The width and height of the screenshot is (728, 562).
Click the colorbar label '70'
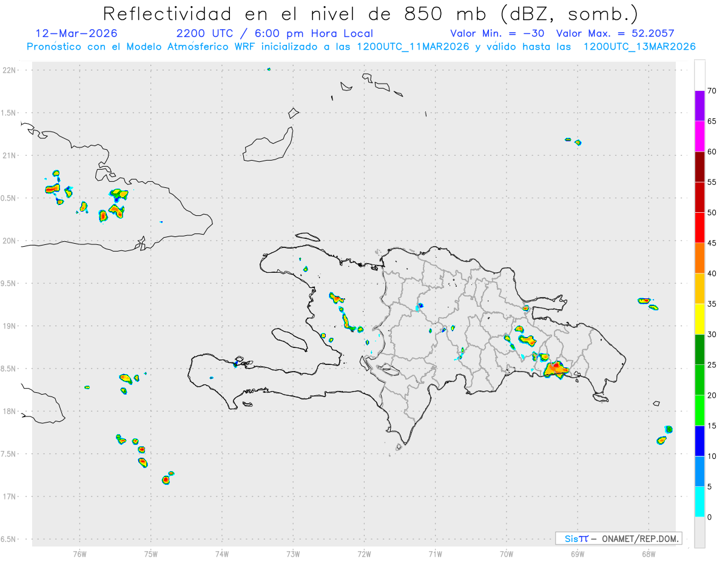pyautogui.click(x=712, y=91)
